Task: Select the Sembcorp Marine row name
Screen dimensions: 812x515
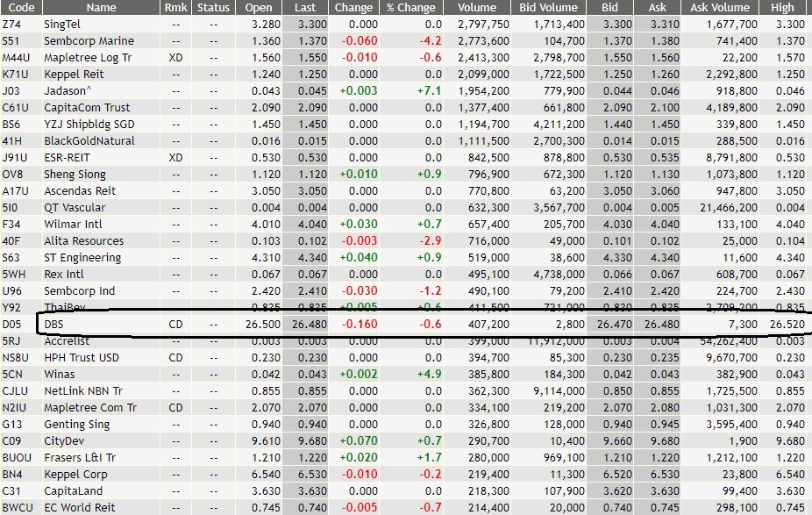Action: (x=89, y=41)
